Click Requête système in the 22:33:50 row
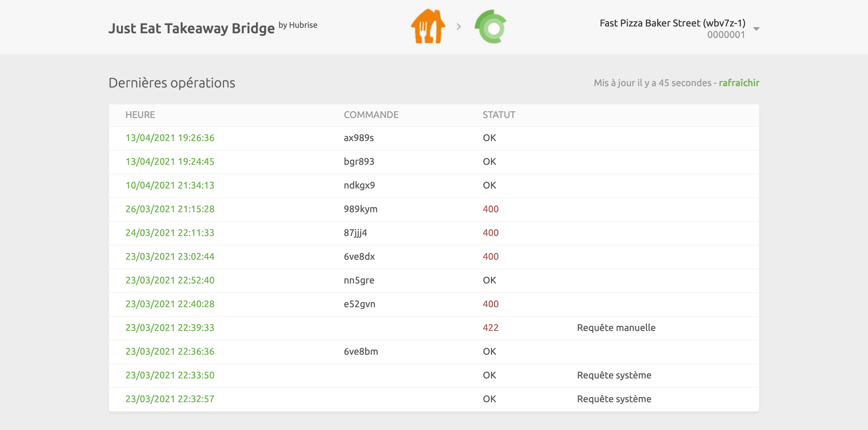 [x=614, y=375]
